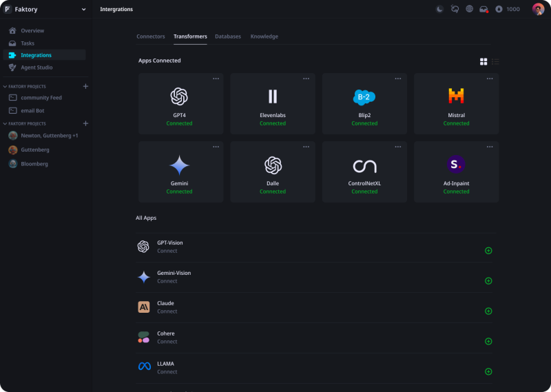Screen dimensions: 551x392
Task: Switch to Connectors tab
Action: (150, 37)
